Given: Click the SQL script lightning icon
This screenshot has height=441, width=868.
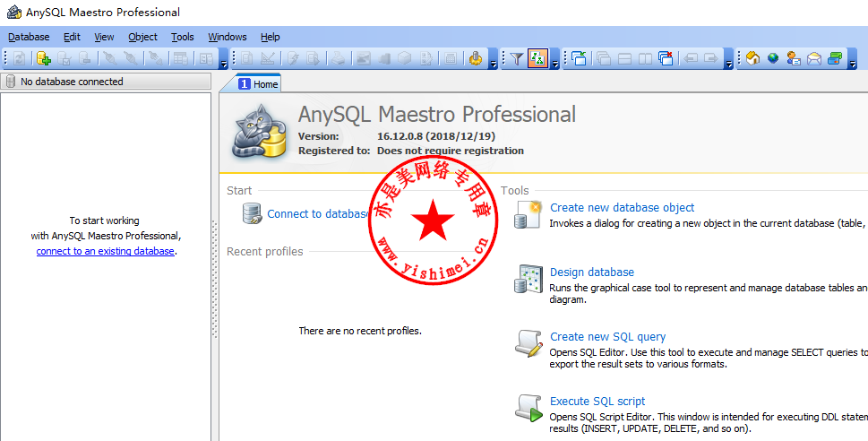Looking at the screenshot, I should [x=293, y=58].
